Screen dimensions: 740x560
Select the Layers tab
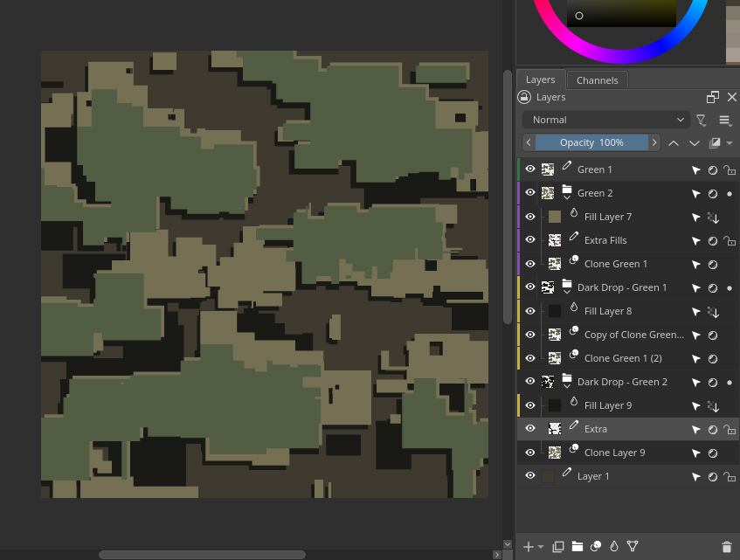(x=540, y=80)
